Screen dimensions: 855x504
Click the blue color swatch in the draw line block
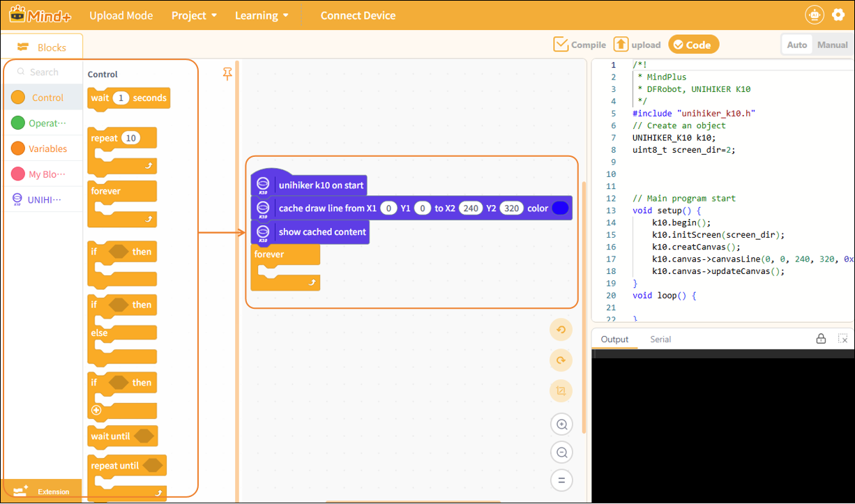(x=560, y=208)
